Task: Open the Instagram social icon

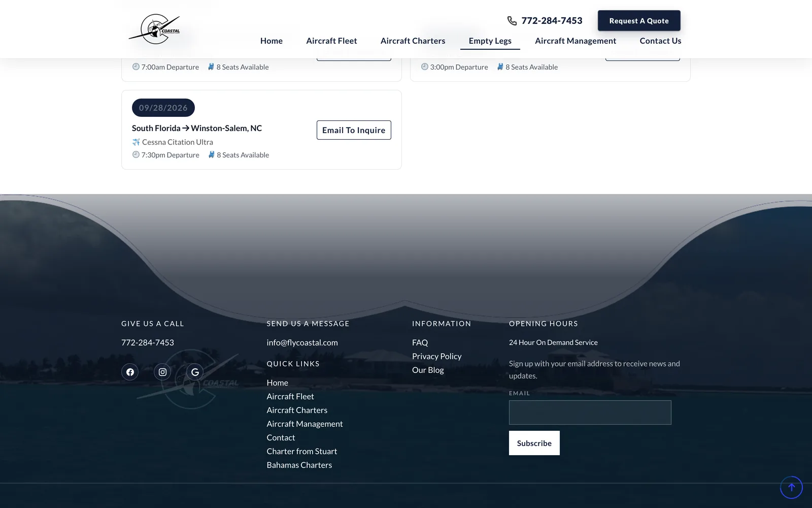Action: 162,372
